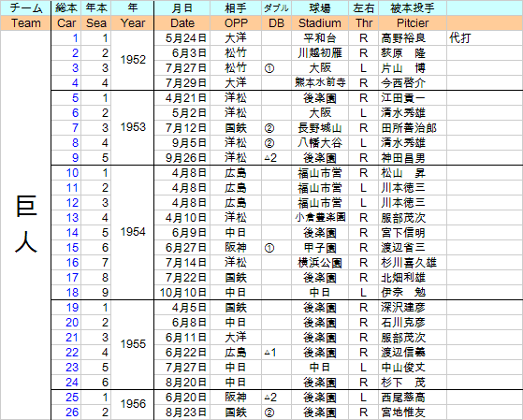Click the 1952 year cell

click(x=133, y=60)
